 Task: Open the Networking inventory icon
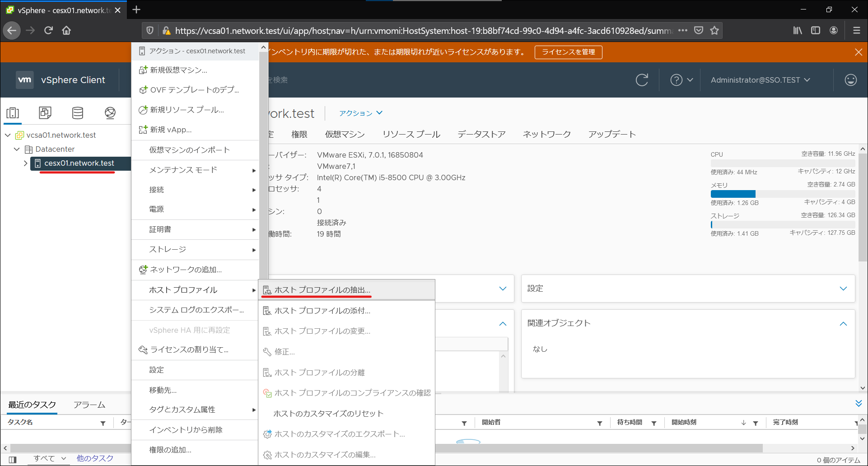pyautogui.click(x=110, y=112)
